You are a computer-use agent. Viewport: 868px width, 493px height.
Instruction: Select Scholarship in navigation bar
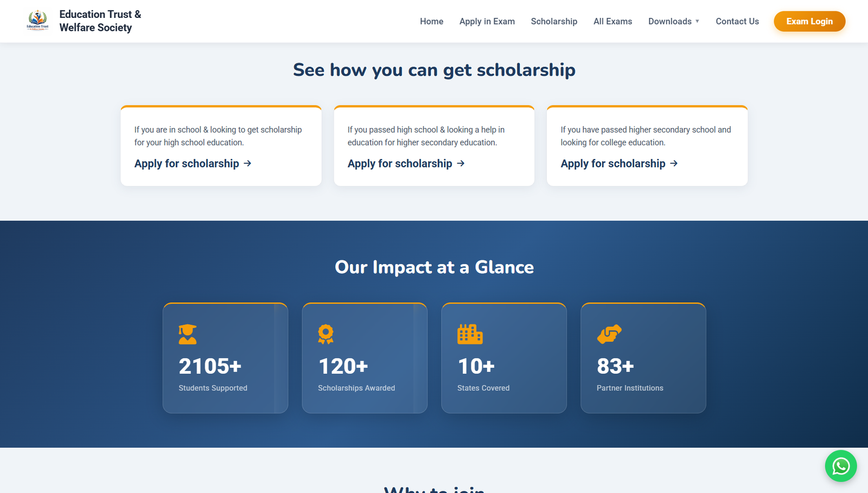(554, 21)
